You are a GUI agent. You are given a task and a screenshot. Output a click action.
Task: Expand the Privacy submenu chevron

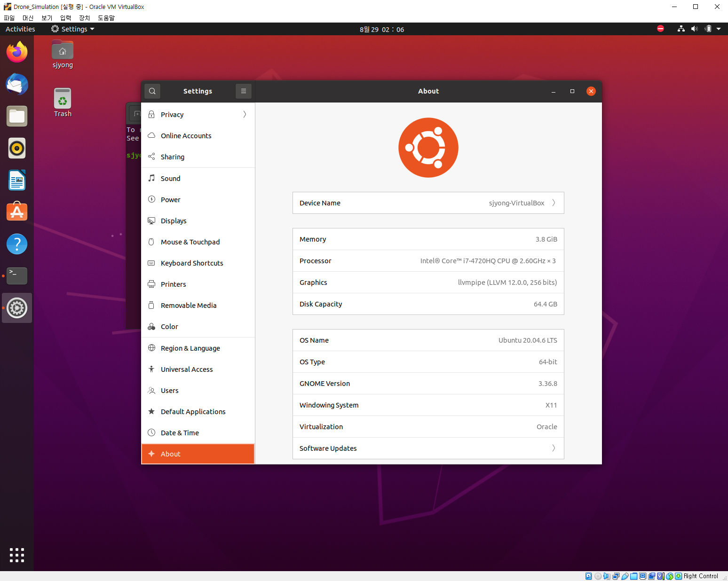(245, 114)
